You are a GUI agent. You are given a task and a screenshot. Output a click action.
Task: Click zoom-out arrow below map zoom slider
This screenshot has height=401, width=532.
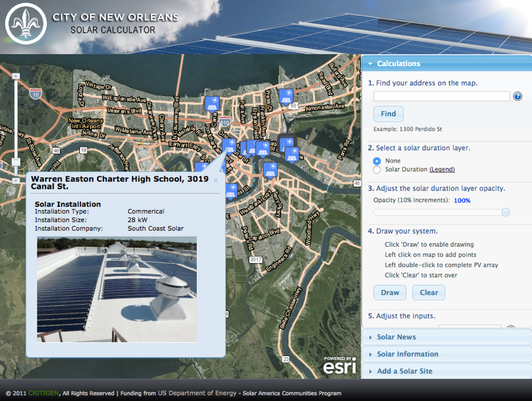click(16, 180)
